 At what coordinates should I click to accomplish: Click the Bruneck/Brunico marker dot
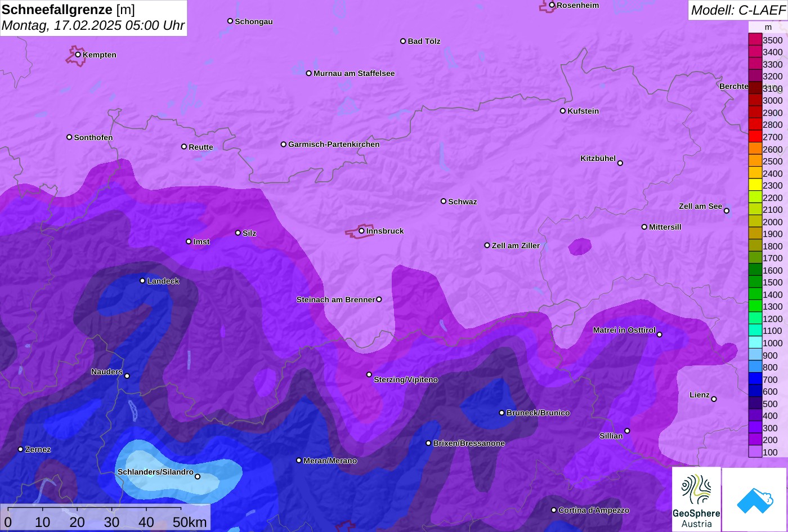tap(502, 413)
